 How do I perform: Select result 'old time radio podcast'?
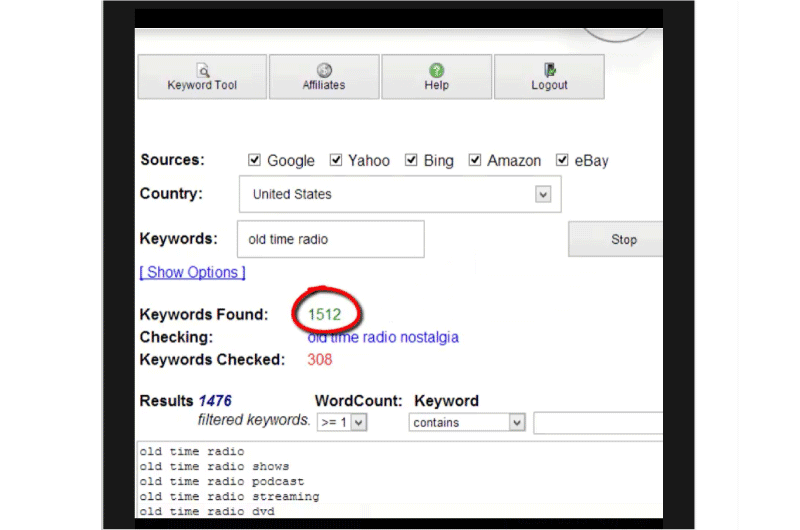[221, 482]
